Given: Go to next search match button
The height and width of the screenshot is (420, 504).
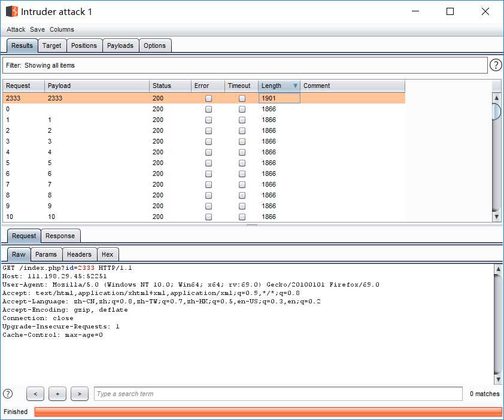Looking at the screenshot, I should (80, 394).
